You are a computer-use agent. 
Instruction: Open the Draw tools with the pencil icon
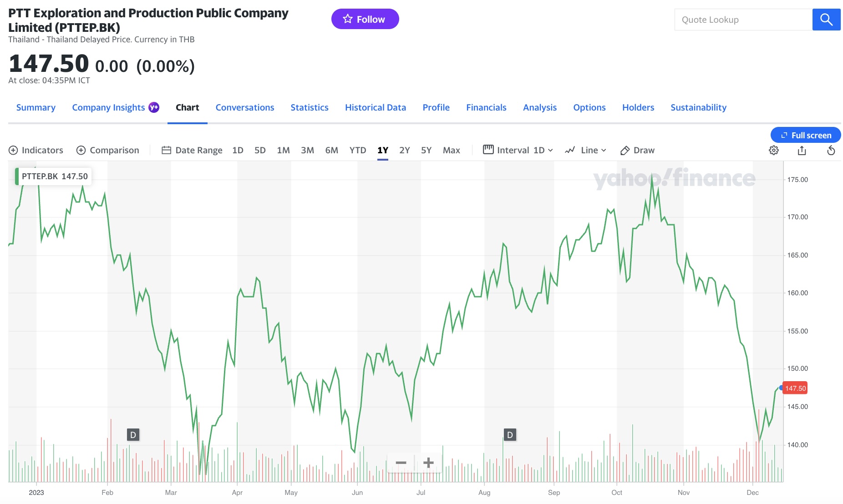click(637, 150)
